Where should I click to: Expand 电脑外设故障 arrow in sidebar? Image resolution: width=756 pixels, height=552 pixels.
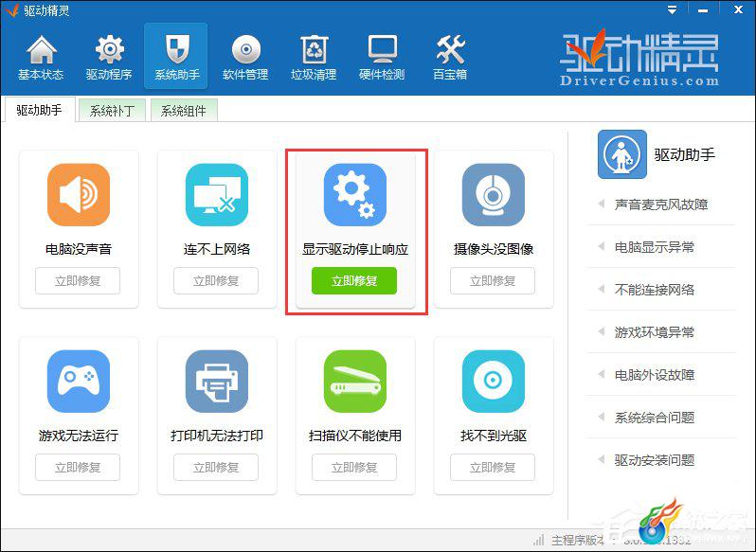point(602,374)
